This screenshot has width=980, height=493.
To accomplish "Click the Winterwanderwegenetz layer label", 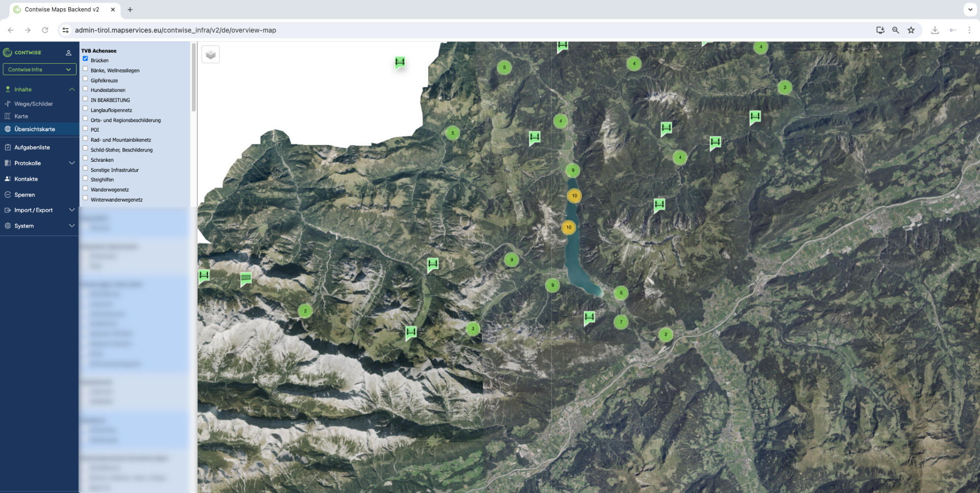I will tap(116, 200).
